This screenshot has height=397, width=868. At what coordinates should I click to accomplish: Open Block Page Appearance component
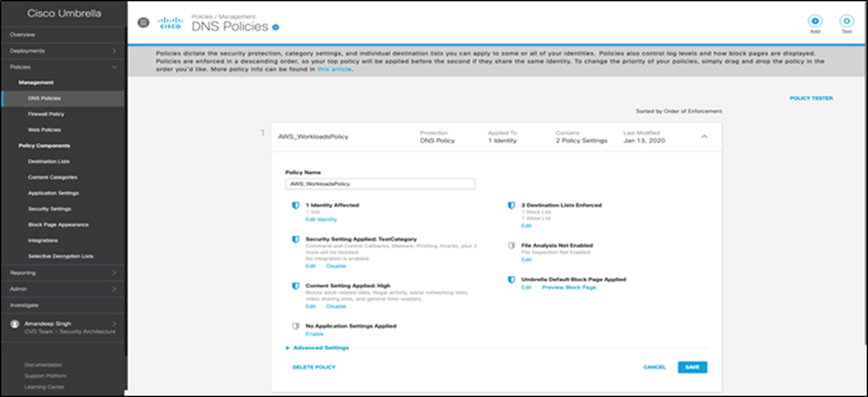point(58,225)
